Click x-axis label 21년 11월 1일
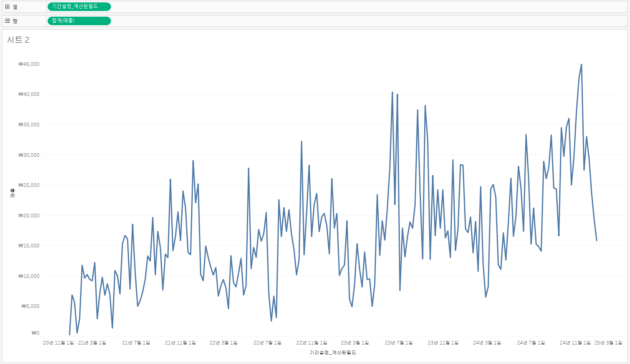The width and height of the screenshot is (630, 364). [x=180, y=343]
